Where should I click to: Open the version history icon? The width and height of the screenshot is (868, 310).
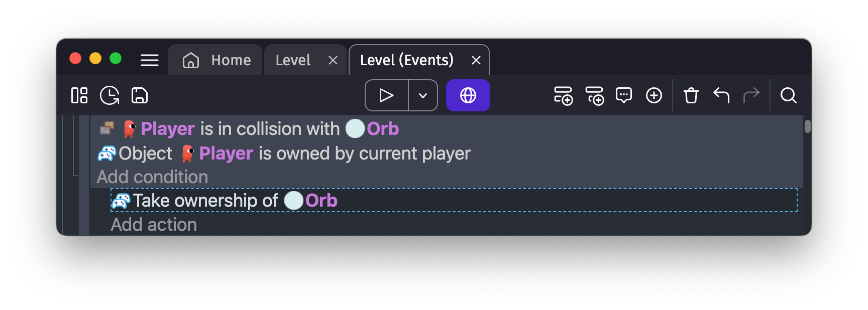tap(110, 95)
